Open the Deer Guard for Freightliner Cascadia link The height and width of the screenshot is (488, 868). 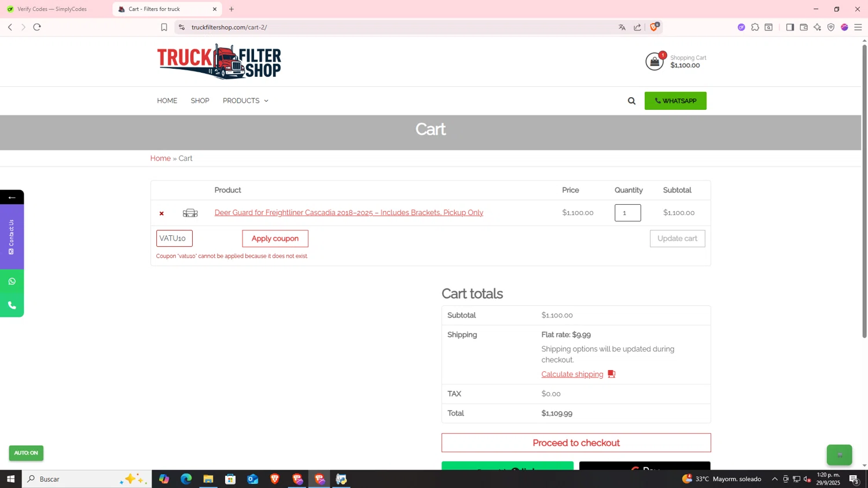[349, 213]
